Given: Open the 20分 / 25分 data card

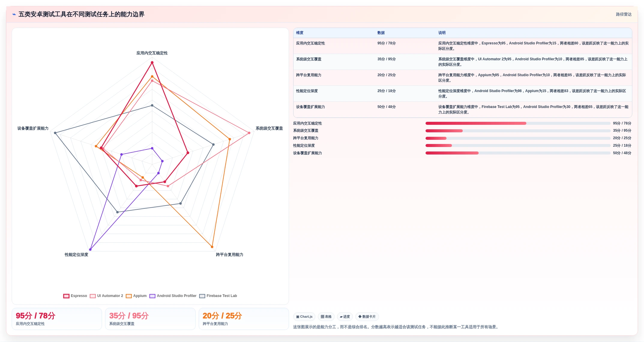Looking at the screenshot, I should tap(244, 319).
